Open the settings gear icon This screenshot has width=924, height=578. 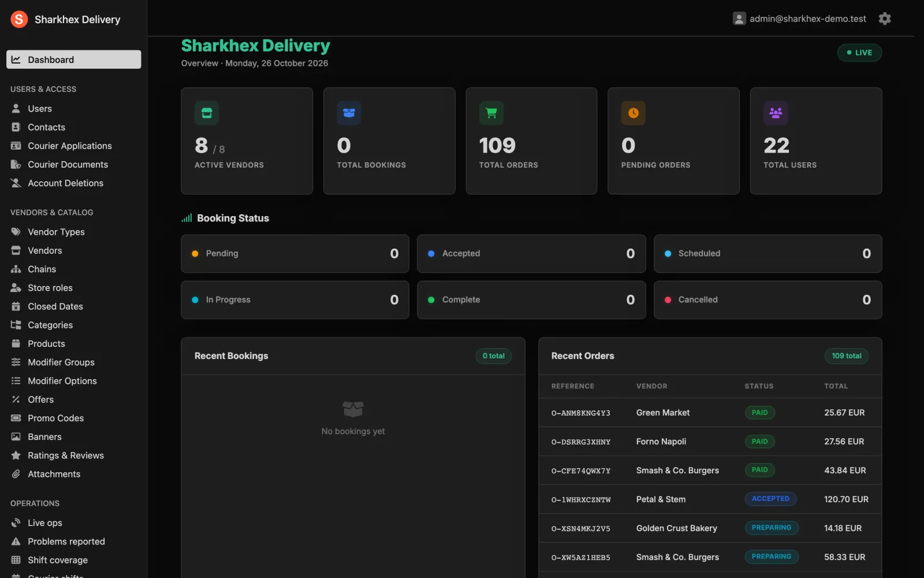884,18
